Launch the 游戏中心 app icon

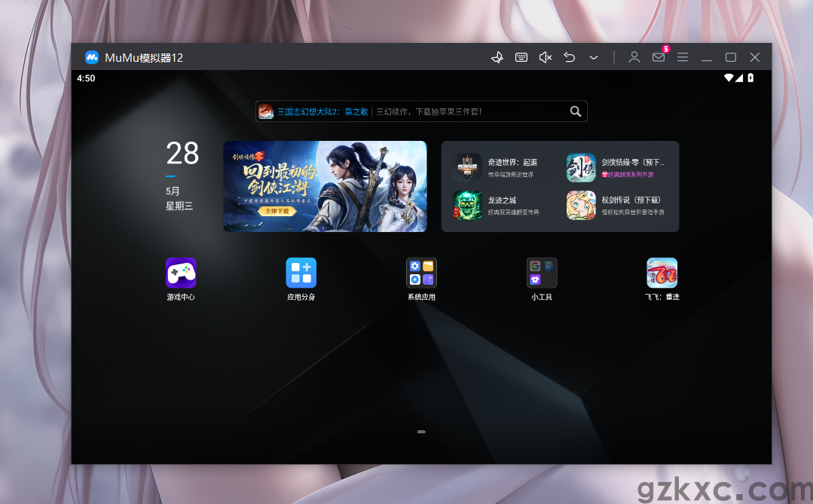[181, 273]
